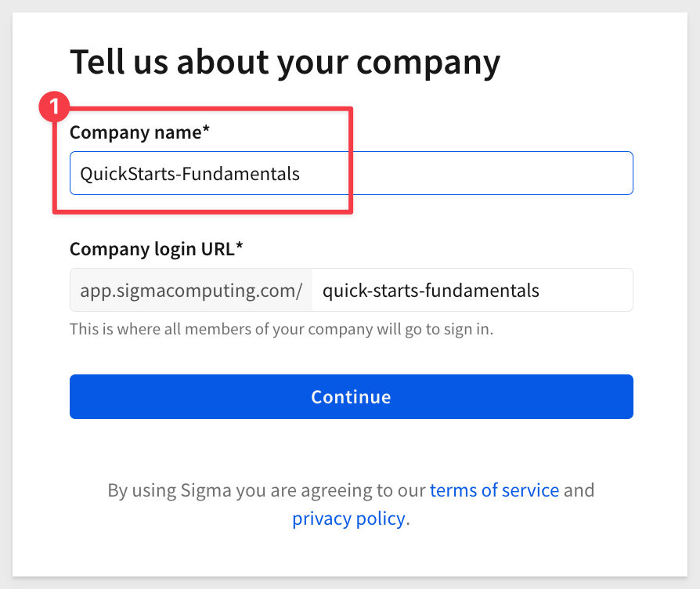
Task: Open the privacy policy link
Action: tap(348, 519)
